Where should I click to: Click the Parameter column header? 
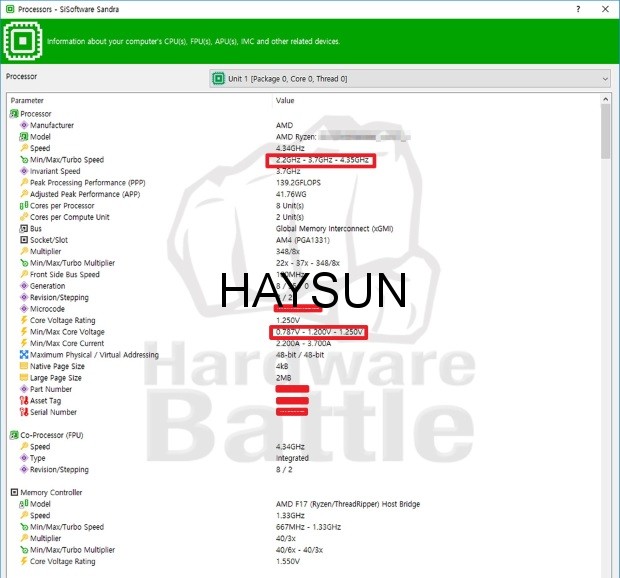coord(28,101)
